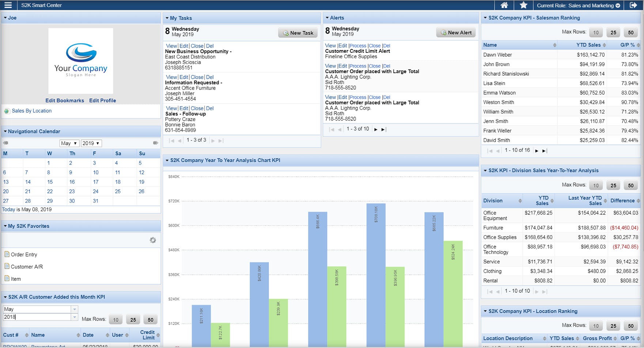Set Location Ranking Max Rows to 10
The height and width of the screenshot is (348, 644).
(596, 325)
